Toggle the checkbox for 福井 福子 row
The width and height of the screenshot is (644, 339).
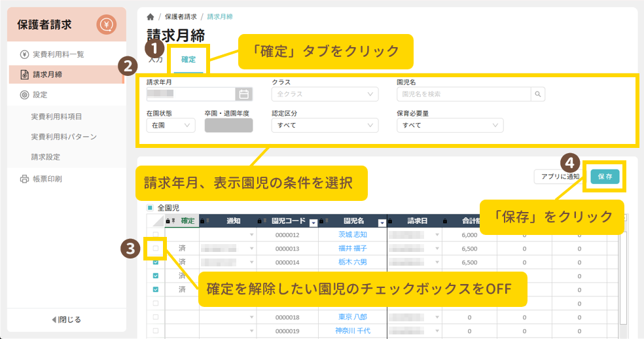(x=156, y=249)
